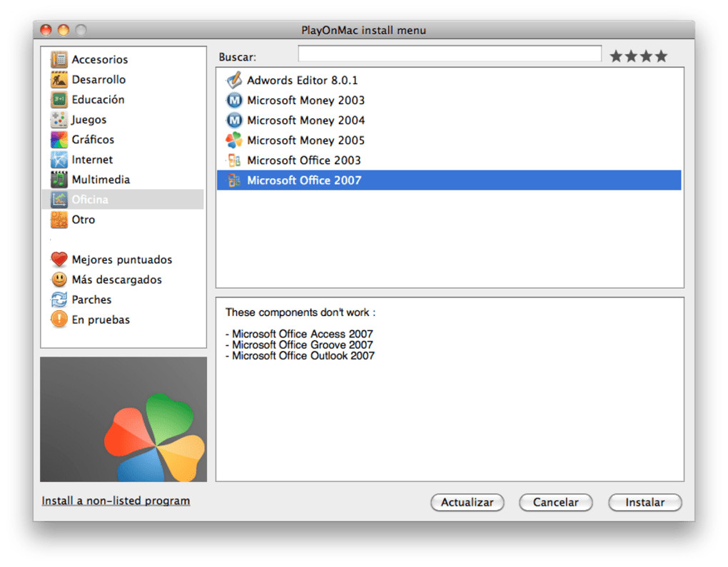Click the Cancelar button
This screenshot has height=567, width=728.
(x=556, y=502)
